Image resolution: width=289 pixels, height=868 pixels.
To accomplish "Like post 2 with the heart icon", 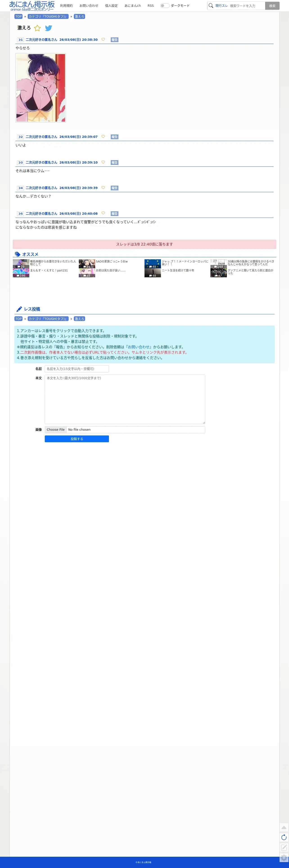I will tap(103, 137).
